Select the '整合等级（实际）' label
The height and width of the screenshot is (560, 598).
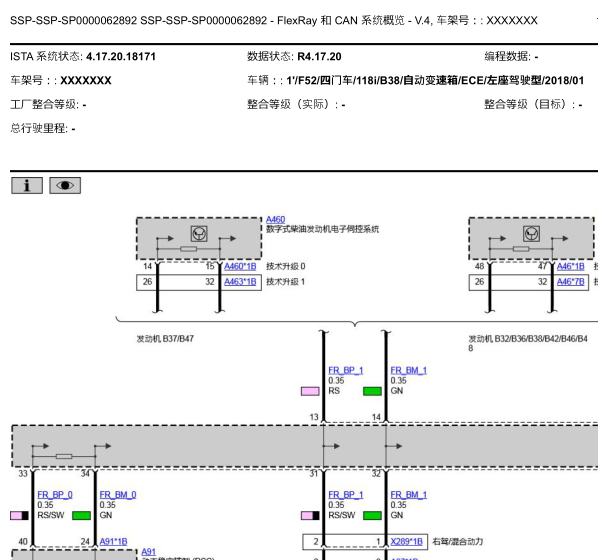[x=293, y=105]
